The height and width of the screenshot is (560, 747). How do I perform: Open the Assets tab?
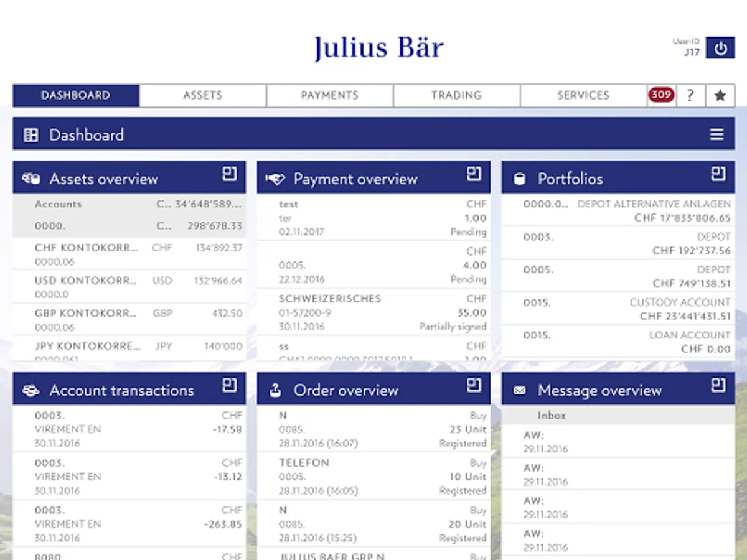click(203, 96)
